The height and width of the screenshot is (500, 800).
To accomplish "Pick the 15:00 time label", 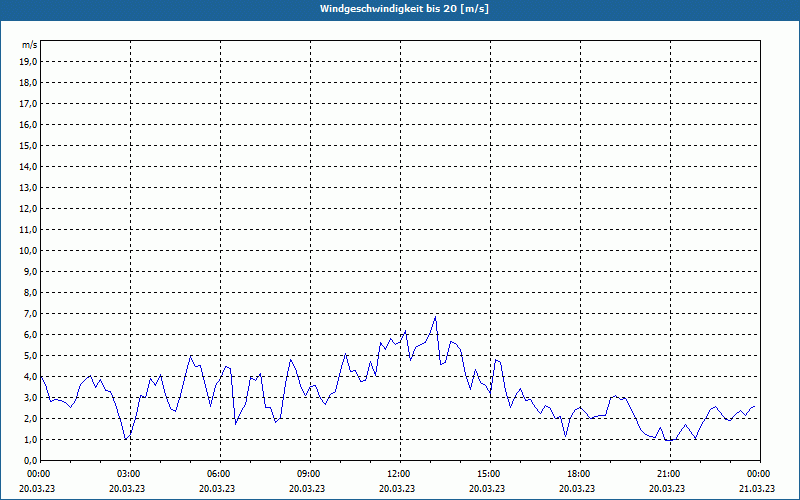I will 487,474.
